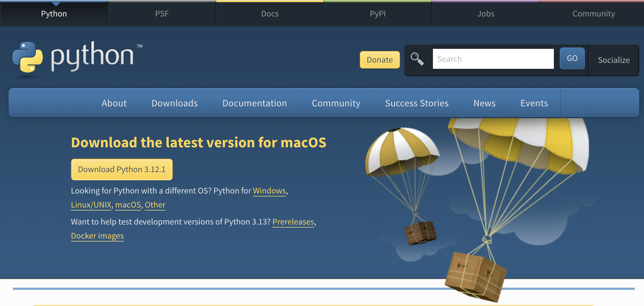Screen dimensions: 644x306
Task: Click the small parachute crate illustration
Action: tap(421, 232)
